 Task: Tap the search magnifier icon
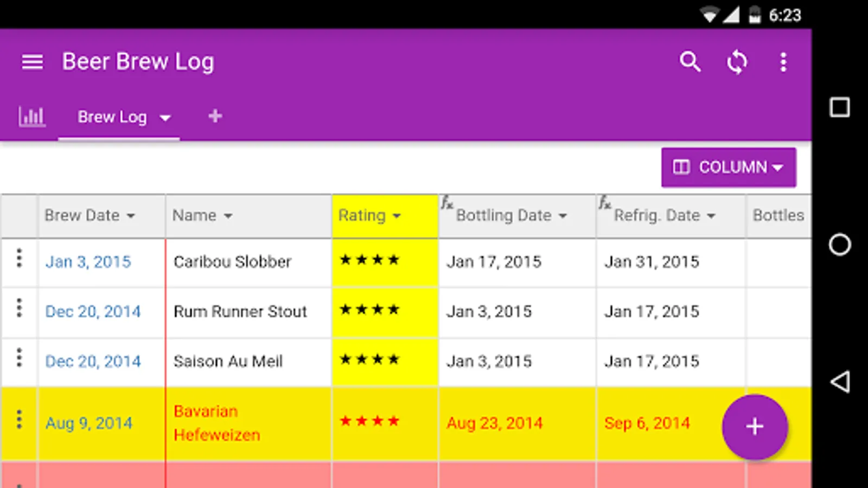[690, 62]
